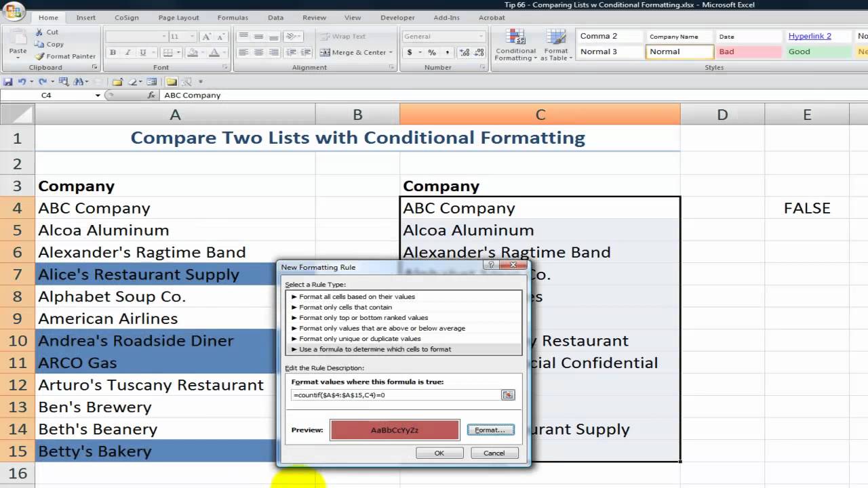Click the Accounting dollar sign icon
Viewport: 868px width, 488px height.
(410, 52)
